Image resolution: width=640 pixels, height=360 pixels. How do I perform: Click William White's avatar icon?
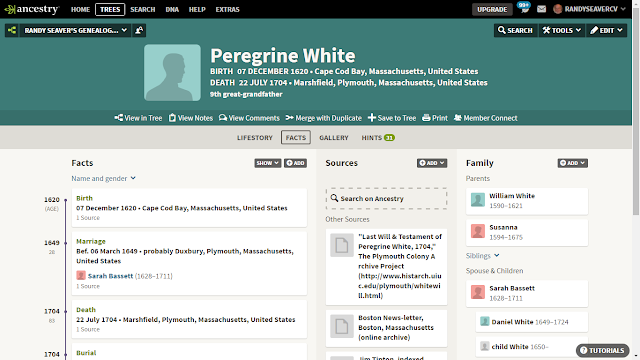click(478, 200)
